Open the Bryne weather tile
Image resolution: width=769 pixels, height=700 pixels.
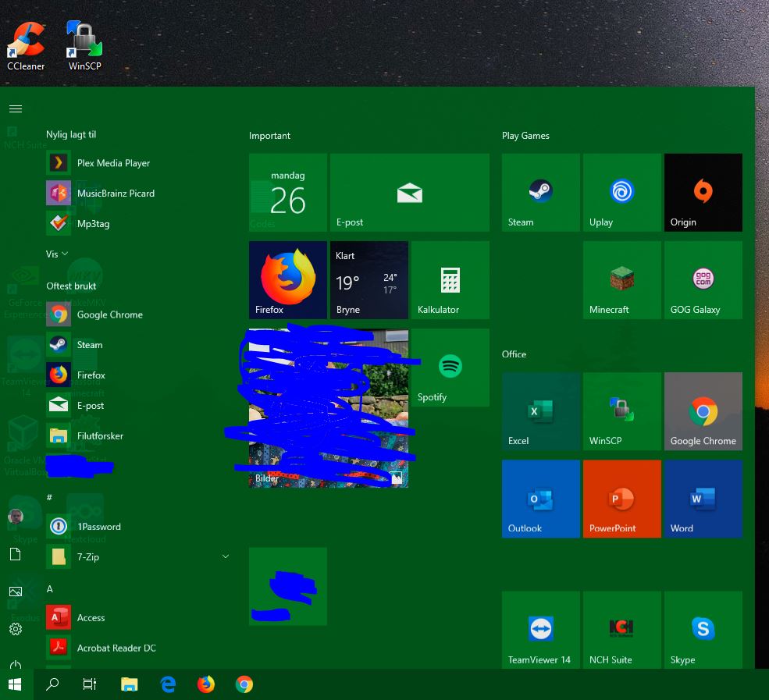pyautogui.click(x=368, y=280)
